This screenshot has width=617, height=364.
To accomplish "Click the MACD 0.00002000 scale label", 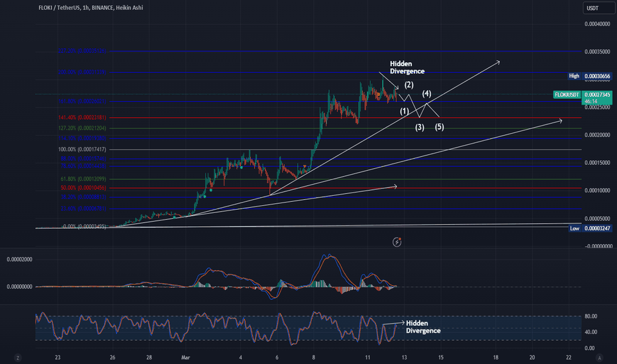I will click(20, 259).
